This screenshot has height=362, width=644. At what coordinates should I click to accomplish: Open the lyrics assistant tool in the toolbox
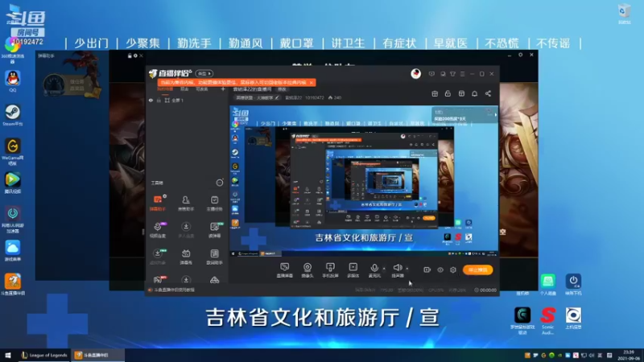(x=214, y=257)
